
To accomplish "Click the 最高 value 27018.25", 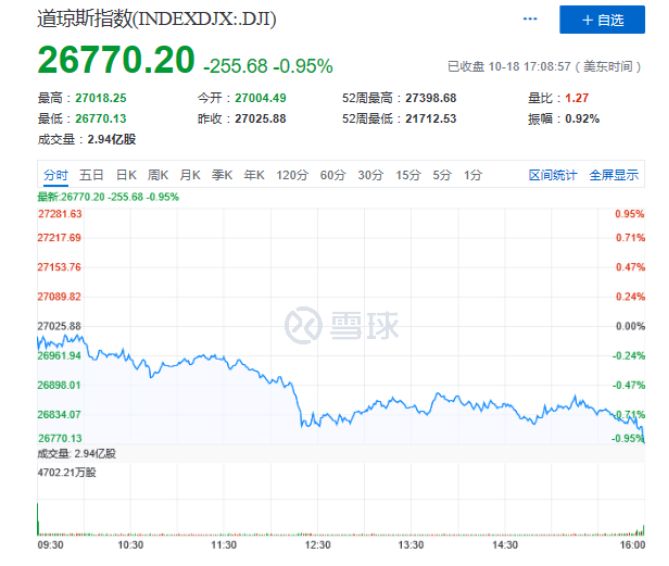I will pyautogui.click(x=101, y=98).
